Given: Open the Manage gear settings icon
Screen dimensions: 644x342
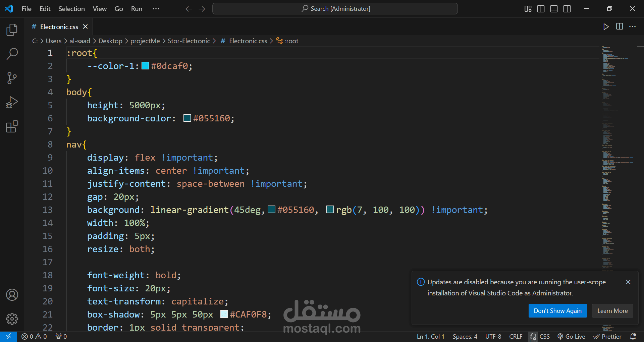Looking at the screenshot, I should coord(12,319).
